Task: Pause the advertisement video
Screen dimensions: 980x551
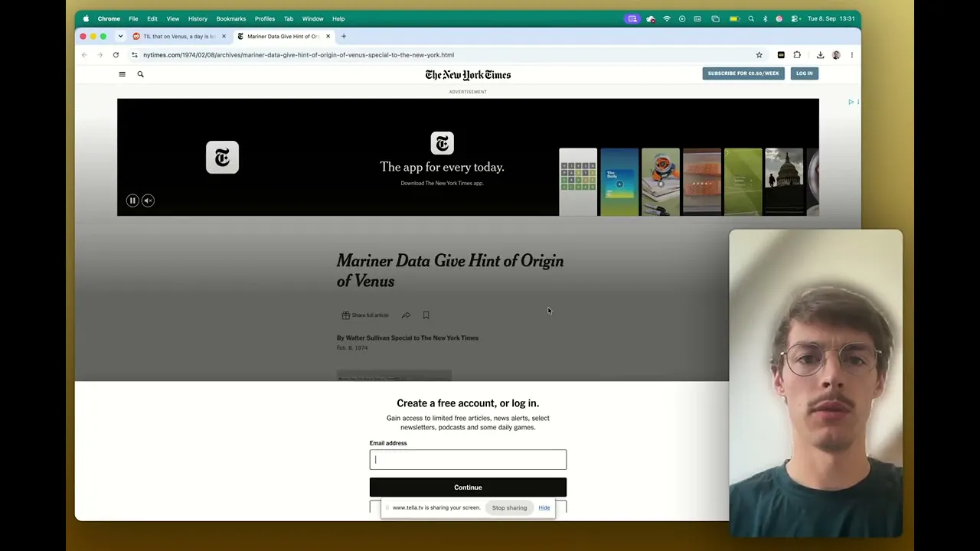Action: point(132,201)
